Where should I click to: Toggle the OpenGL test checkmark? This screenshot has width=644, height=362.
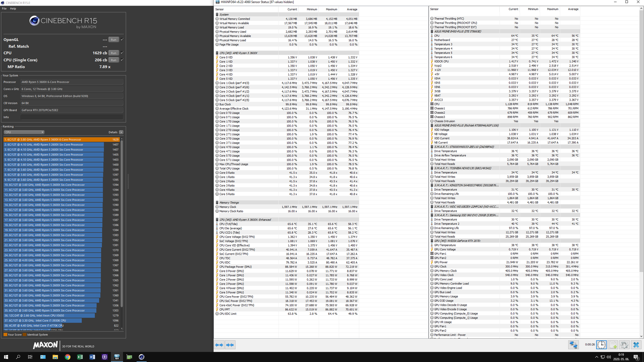pyautogui.click(x=122, y=39)
